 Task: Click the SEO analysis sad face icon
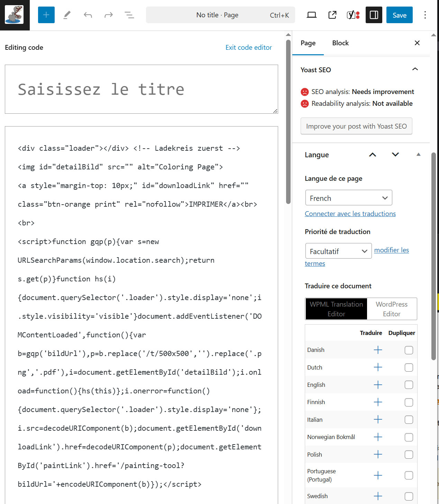click(305, 92)
